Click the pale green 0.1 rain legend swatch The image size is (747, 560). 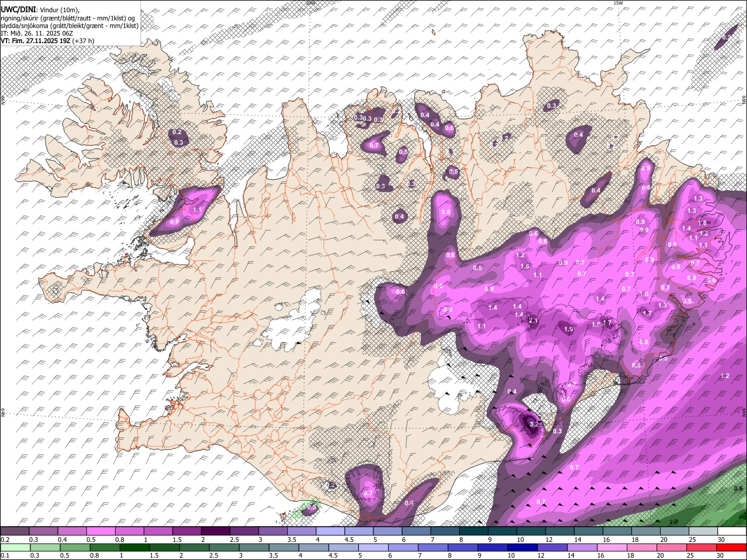coord(15,547)
